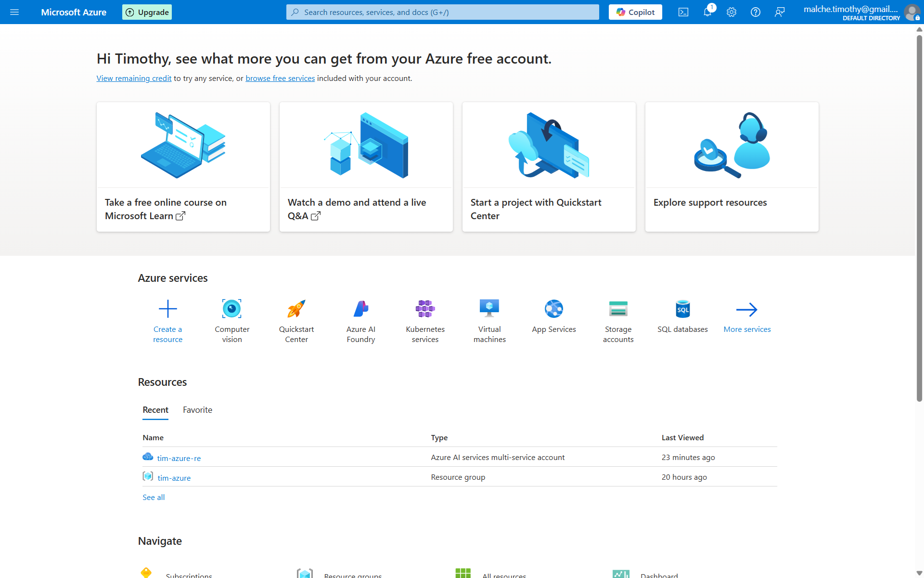Switch to the Favorite resources tab

197,410
